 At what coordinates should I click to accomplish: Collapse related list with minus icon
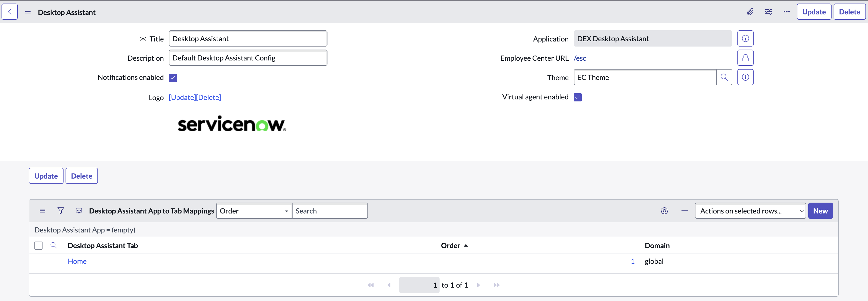pyautogui.click(x=684, y=211)
